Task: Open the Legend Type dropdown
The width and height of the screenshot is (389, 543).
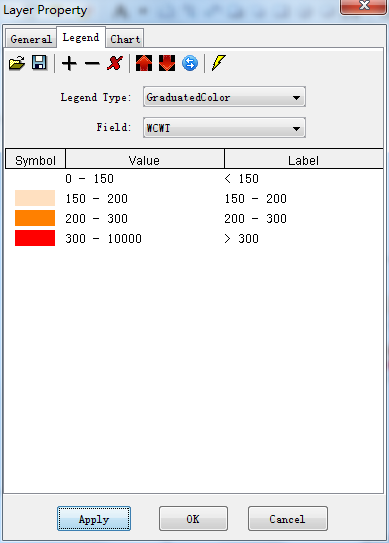Action: click(x=224, y=97)
